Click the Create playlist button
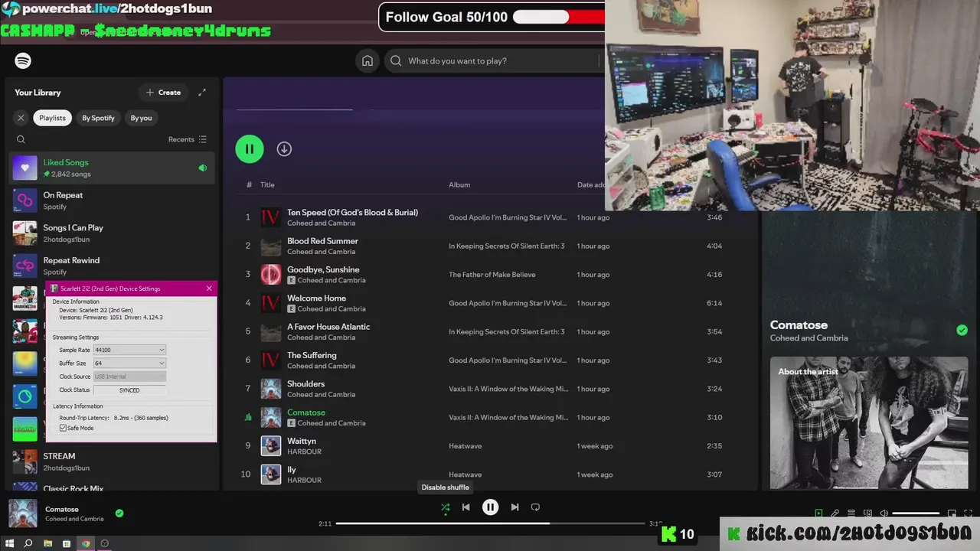Image resolution: width=980 pixels, height=551 pixels. click(x=163, y=93)
